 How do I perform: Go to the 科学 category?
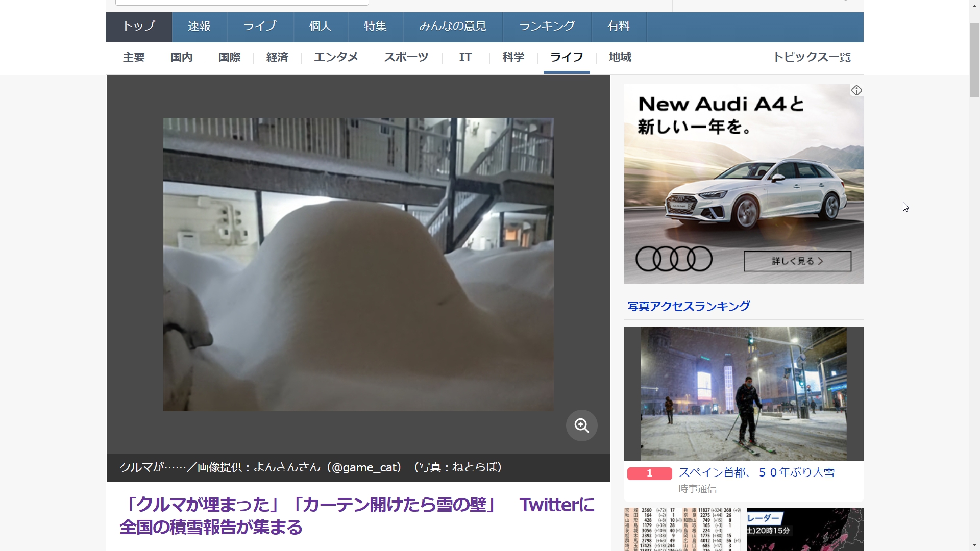click(x=513, y=57)
